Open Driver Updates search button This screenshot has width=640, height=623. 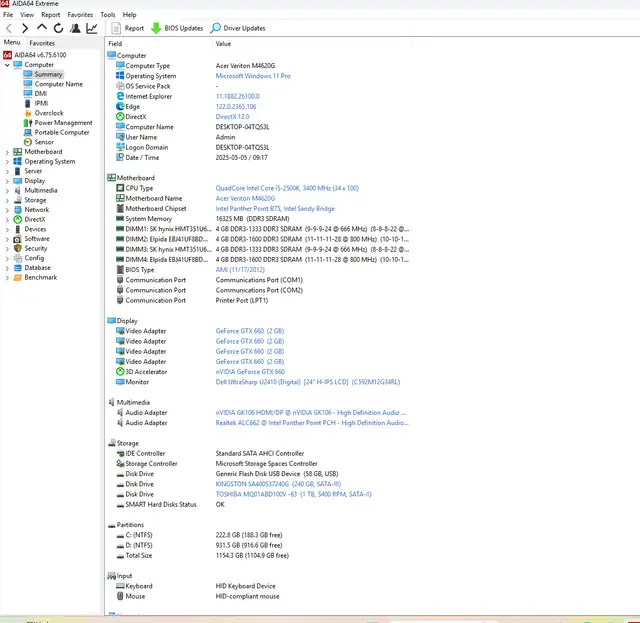(238, 28)
